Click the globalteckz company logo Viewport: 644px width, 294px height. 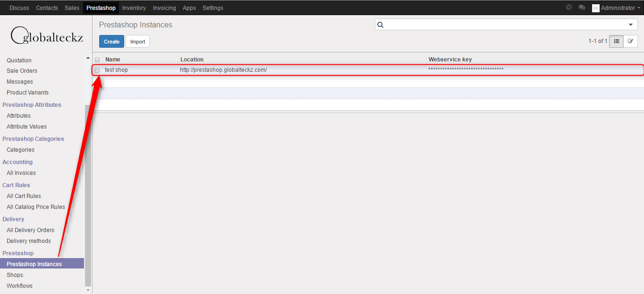pyautogui.click(x=46, y=35)
